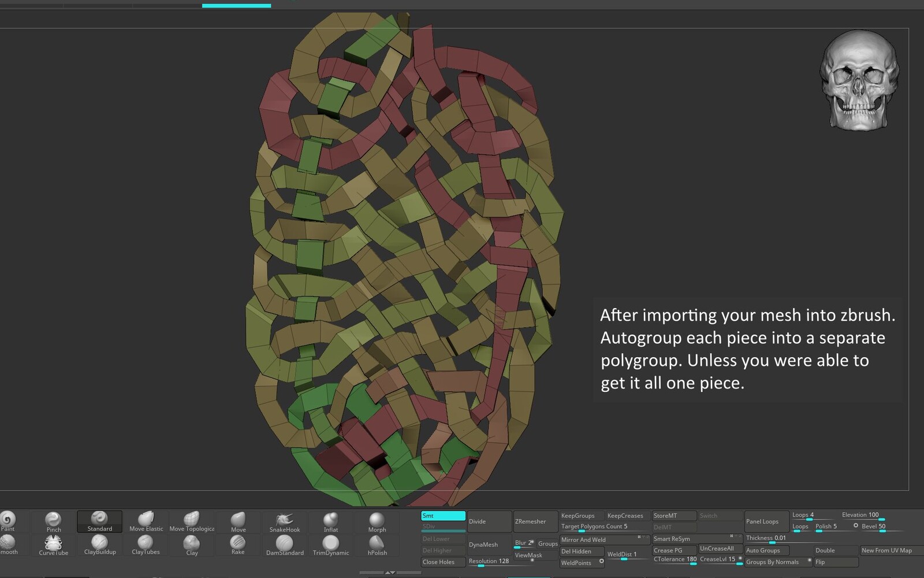This screenshot has height=578, width=924.
Task: Select the Move Topological brush
Action: (192, 521)
